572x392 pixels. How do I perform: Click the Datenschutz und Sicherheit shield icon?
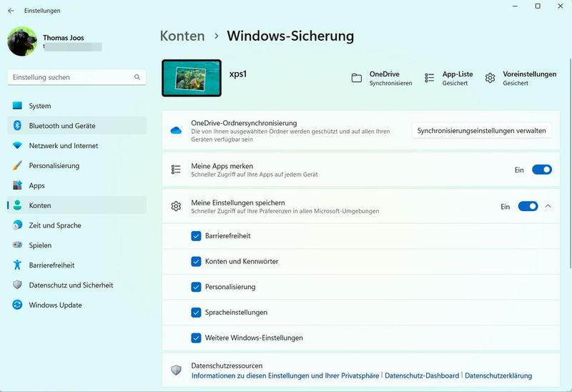[17, 285]
